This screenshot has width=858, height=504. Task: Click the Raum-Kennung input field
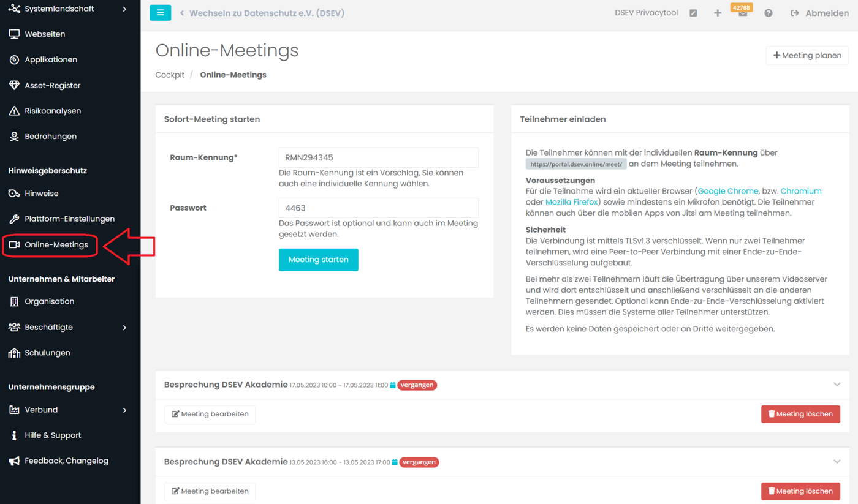(x=379, y=157)
